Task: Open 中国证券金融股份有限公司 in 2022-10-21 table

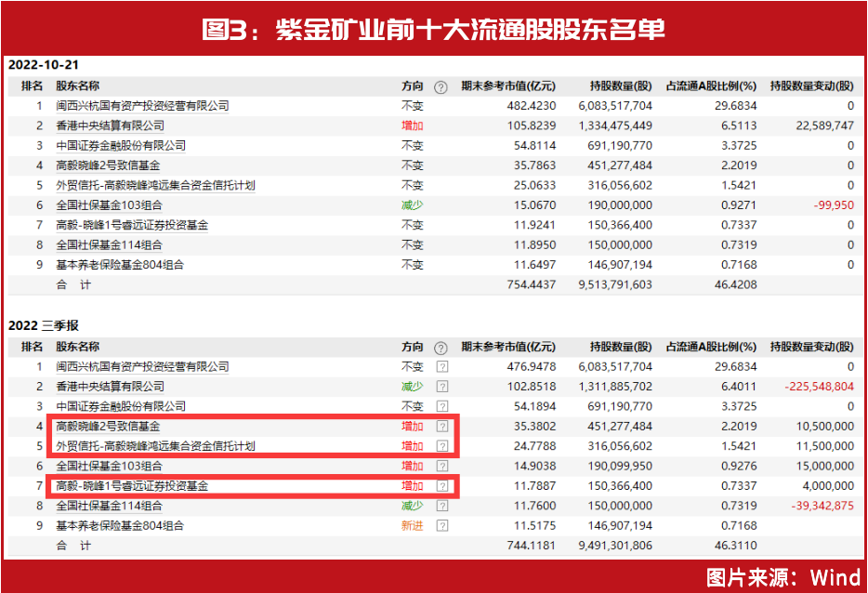Action: click(121, 146)
